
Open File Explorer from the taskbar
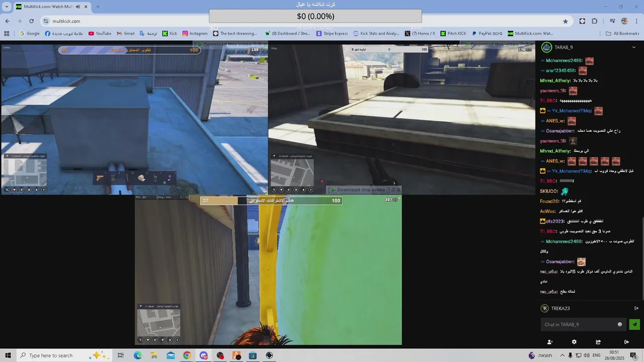(x=154, y=355)
